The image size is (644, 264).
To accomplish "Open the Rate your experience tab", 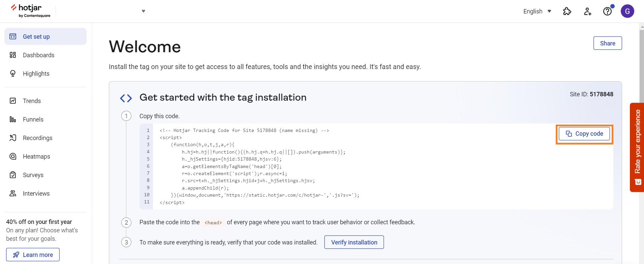I will [637, 147].
